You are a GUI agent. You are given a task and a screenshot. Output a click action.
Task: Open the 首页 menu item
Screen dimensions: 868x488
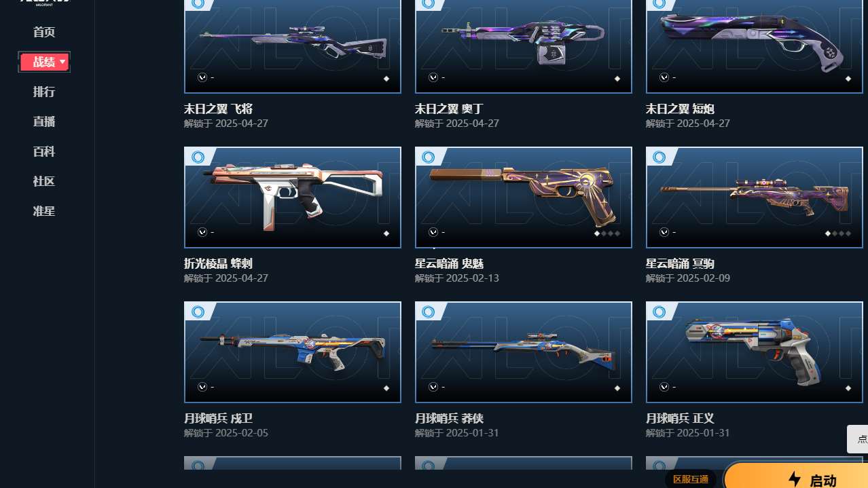tap(44, 32)
